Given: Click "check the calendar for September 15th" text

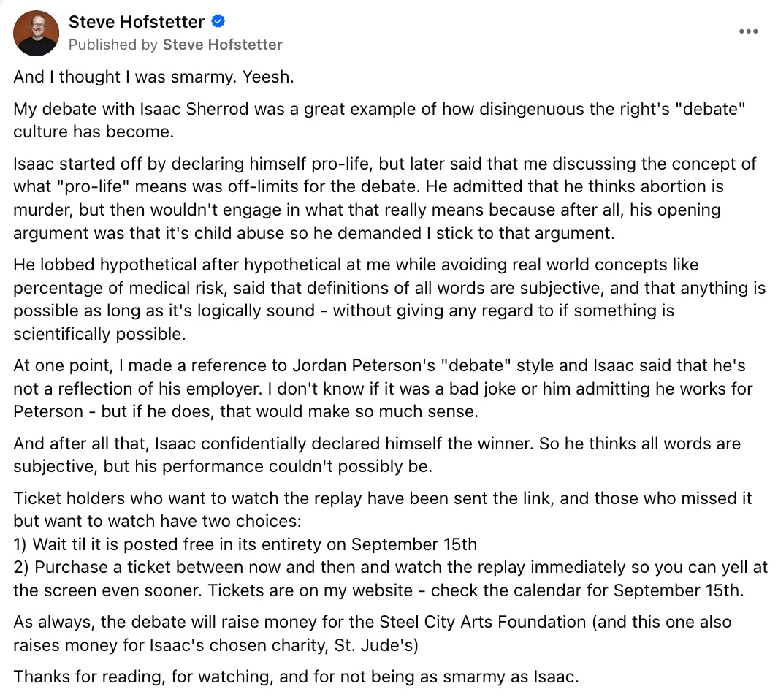Looking at the screenshot, I should pyautogui.click(x=587, y=591).
